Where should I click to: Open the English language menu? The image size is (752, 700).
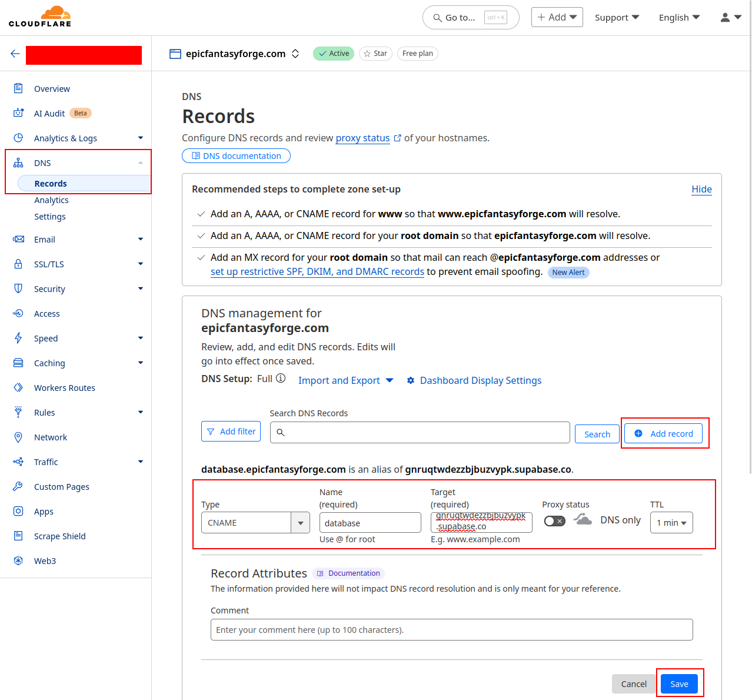pos(679,18)
